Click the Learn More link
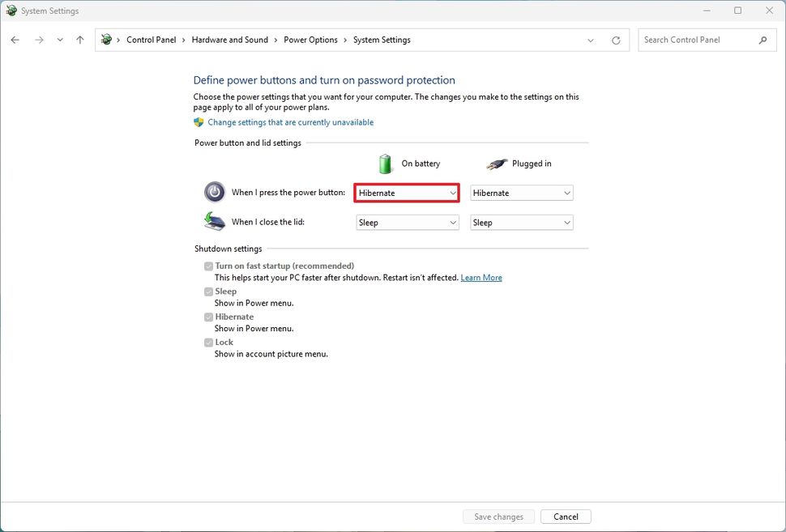Image resolution: width=786 pixels, height=532 pixels. 481,277
